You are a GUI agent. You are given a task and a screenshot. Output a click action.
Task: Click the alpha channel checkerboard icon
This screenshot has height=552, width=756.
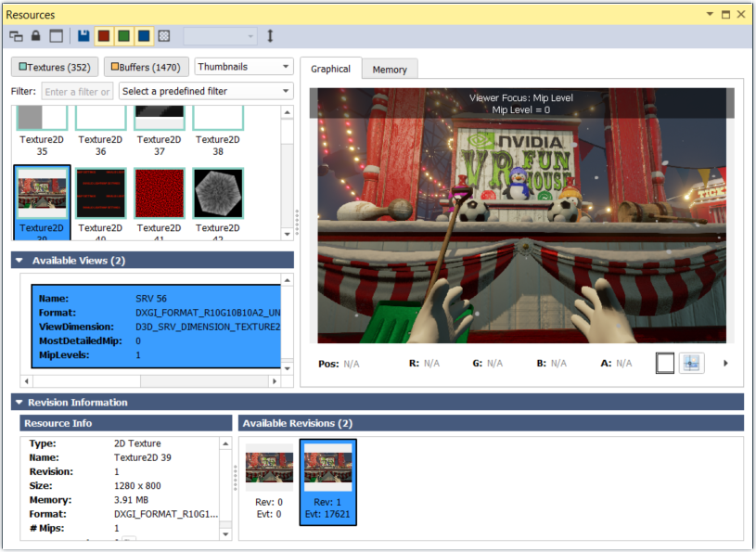pyautogui.click(x=164, y=36)
